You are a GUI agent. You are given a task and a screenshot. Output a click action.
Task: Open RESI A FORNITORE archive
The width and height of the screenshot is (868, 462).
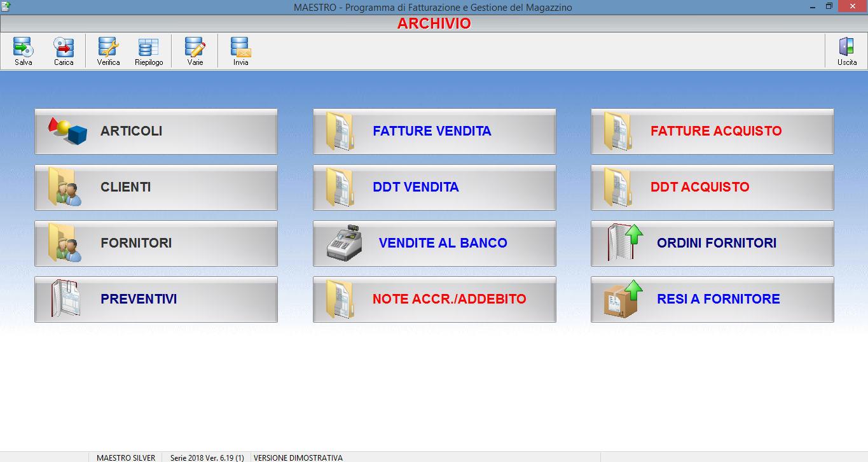point(712,299)
